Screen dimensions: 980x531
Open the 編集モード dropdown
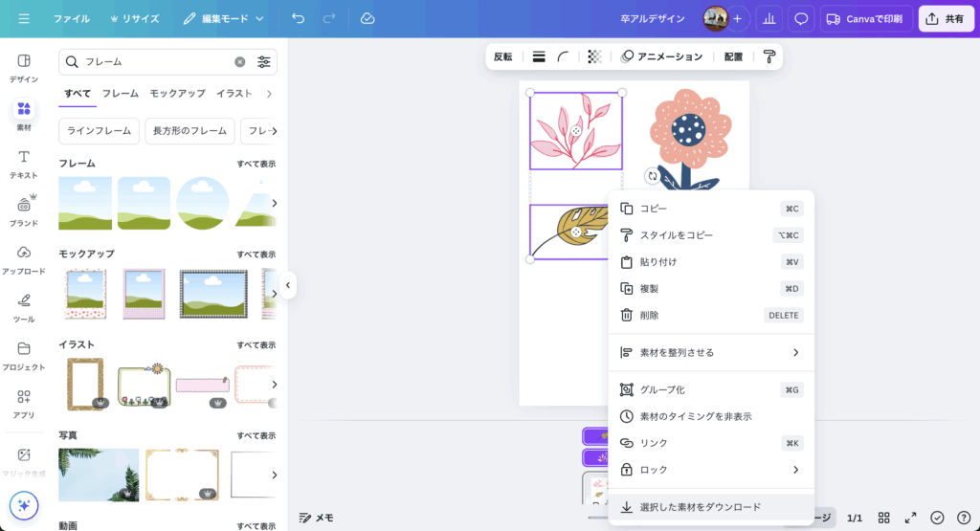224,18
